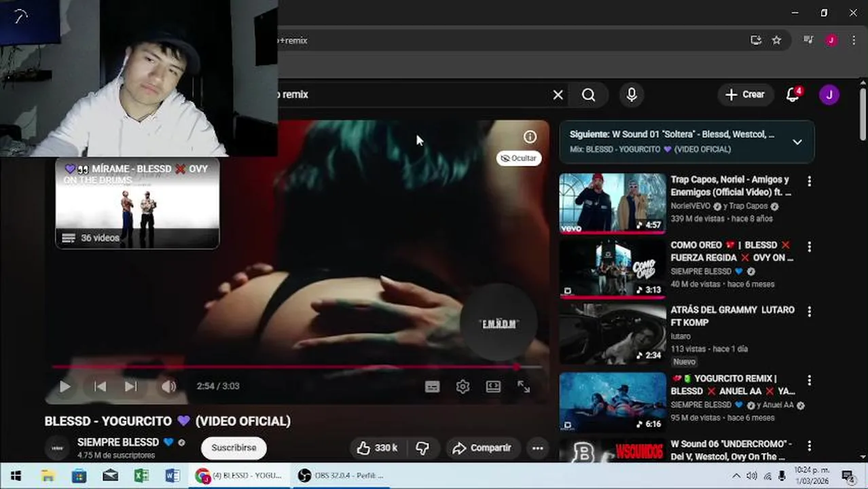868x489 pixels.
Task: Open Windows notification center
Action: [x=848, y=476]
